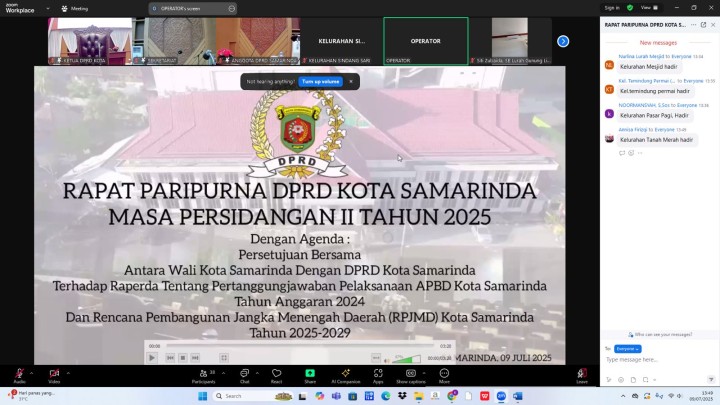Image resolution: width=720 pixels, height=405 pixels.
Task: Add emoji reaction to Tanah Merah message
Action: click(631, 153)
